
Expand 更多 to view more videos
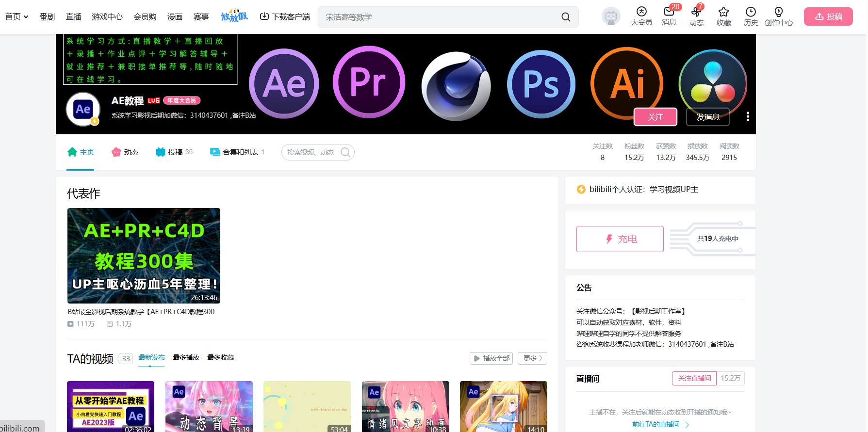(x=532, y=358)
